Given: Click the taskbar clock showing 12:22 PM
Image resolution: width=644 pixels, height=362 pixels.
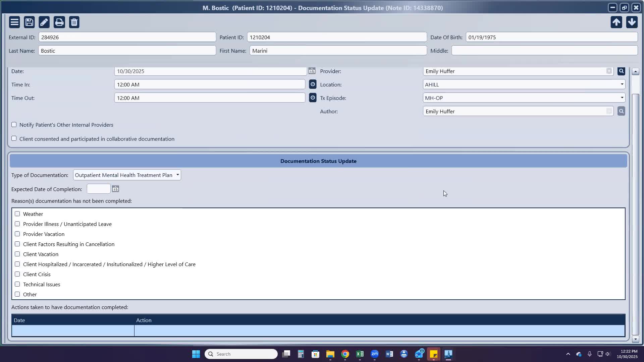Looking at the screenshot, I should pyautogui.click(x=627, y=354).
